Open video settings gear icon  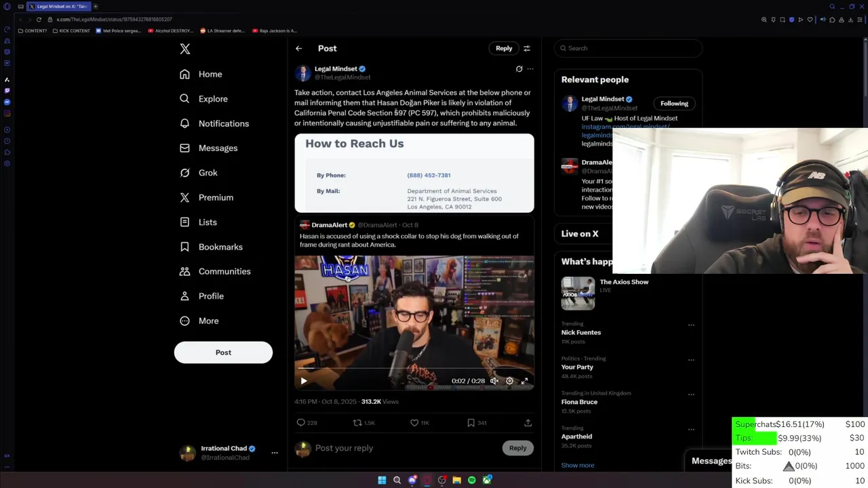510,381
